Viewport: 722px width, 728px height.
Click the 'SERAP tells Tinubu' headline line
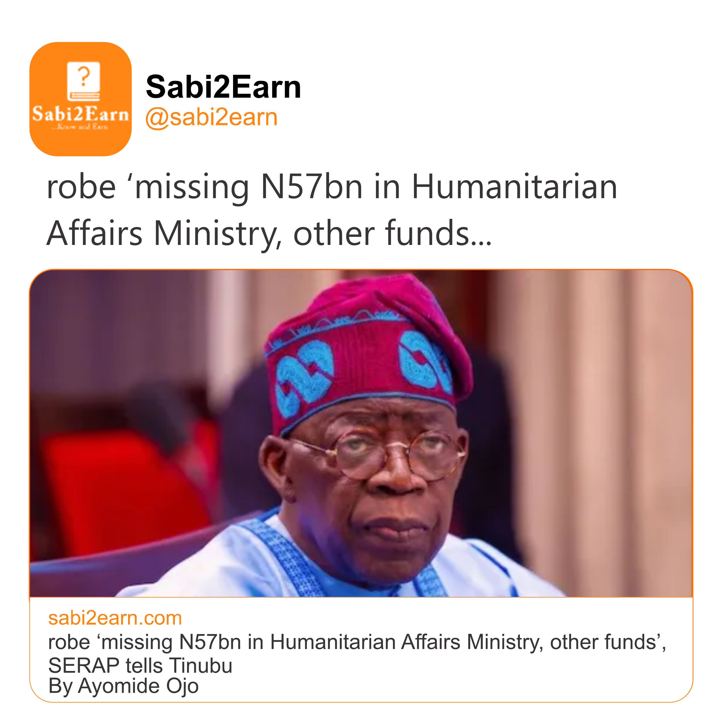tap(140, 665)
